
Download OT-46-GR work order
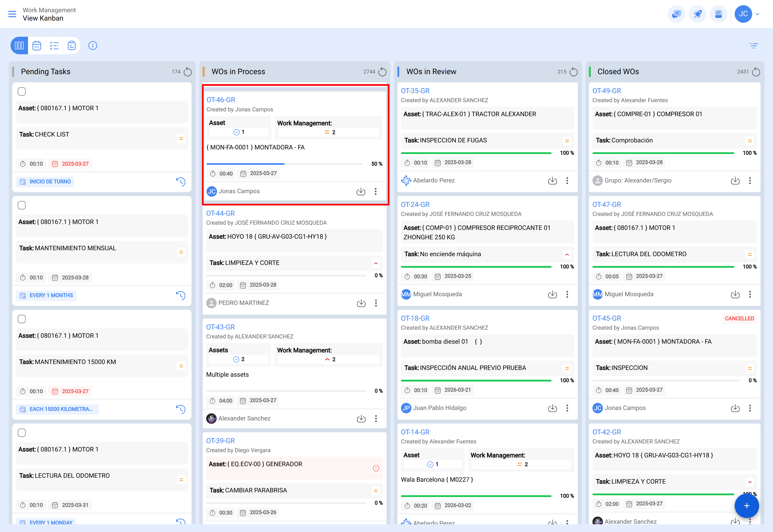(361, 191)
